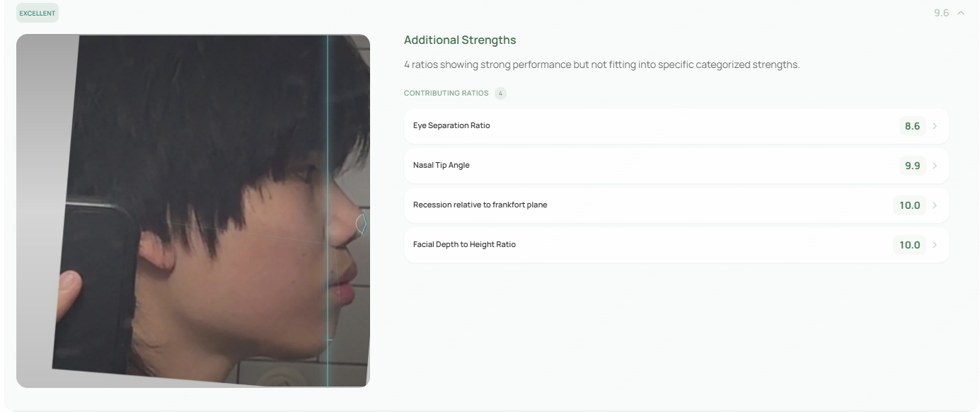Select the Nasal Tip Angle label
This screenshot has height=412, width=980.
pos(441,166)
